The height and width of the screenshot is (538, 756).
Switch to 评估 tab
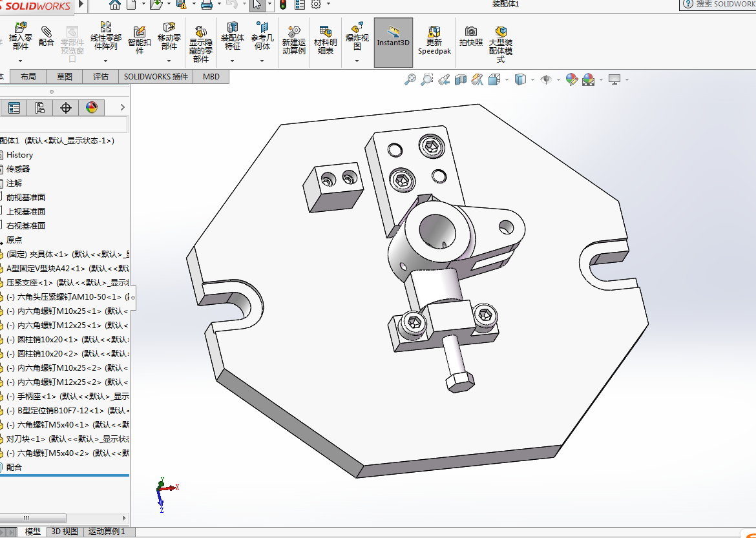(x=101, y=77)
